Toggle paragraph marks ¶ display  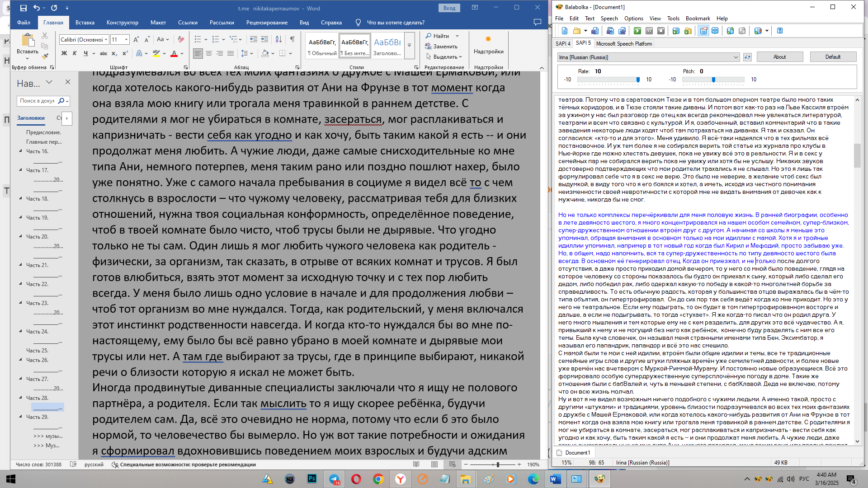tap(292, 39)
